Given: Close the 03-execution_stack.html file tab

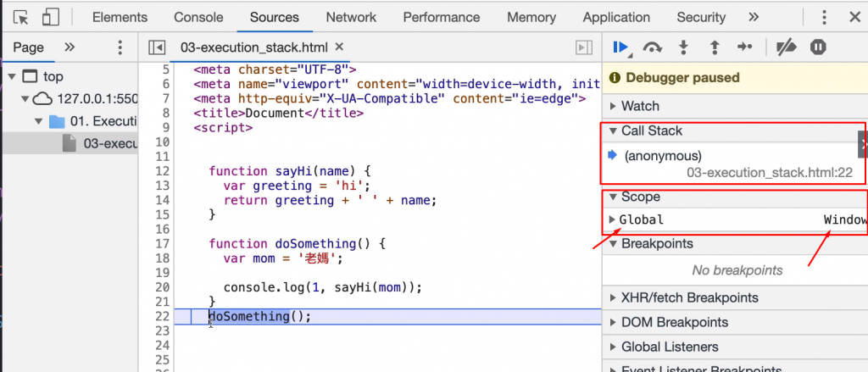Looking at the screenshot, I should (x=340, y=47).
